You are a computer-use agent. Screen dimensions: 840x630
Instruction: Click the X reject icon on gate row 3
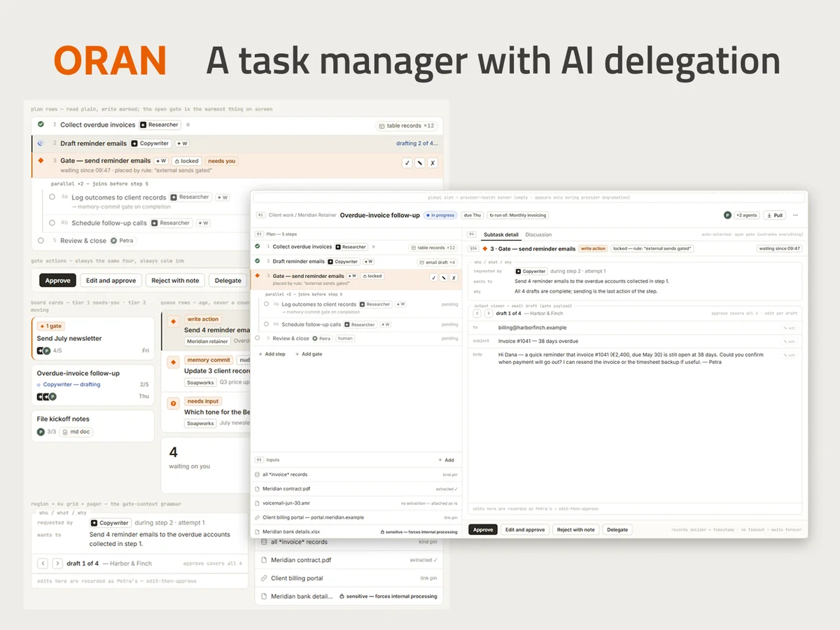click(453, 277)
